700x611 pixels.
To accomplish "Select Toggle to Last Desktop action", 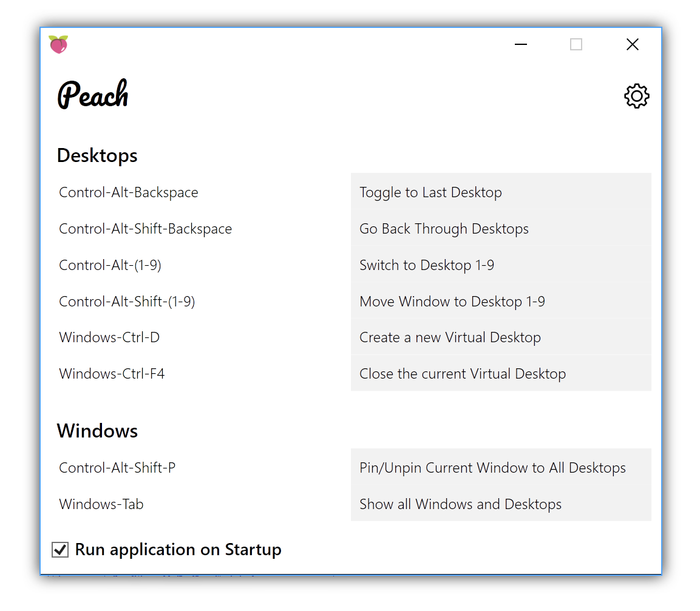I will click(x=501, y=192).
